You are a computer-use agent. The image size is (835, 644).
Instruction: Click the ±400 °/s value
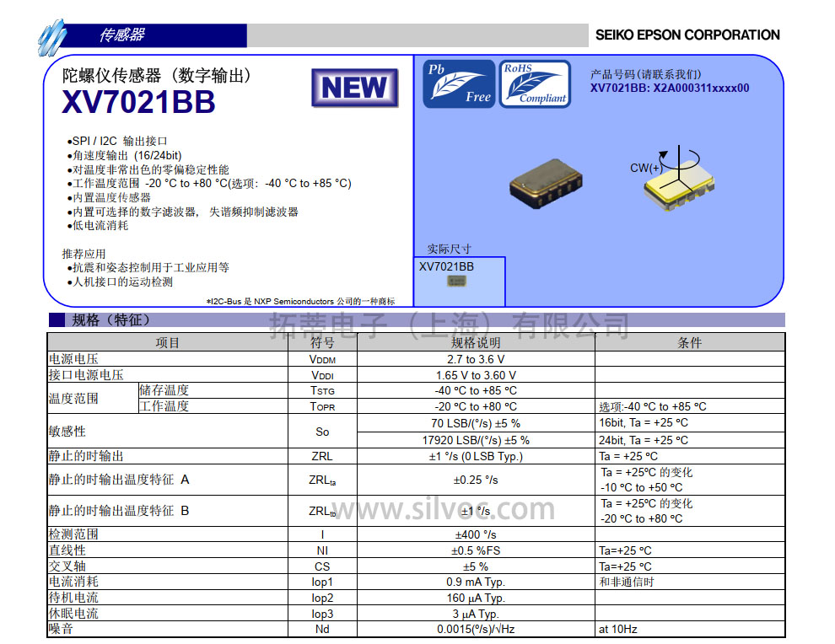click(x=476, y=534)
